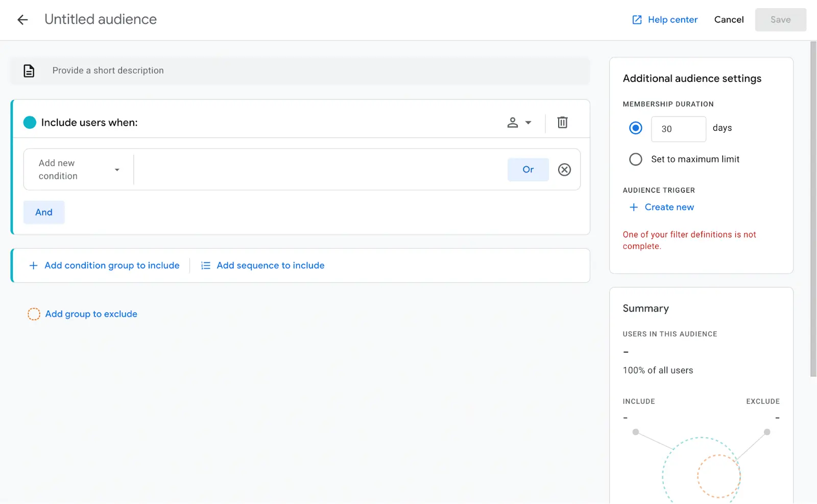Click the Save button
Screen dimensions: 817x504
tap(781, 20)
